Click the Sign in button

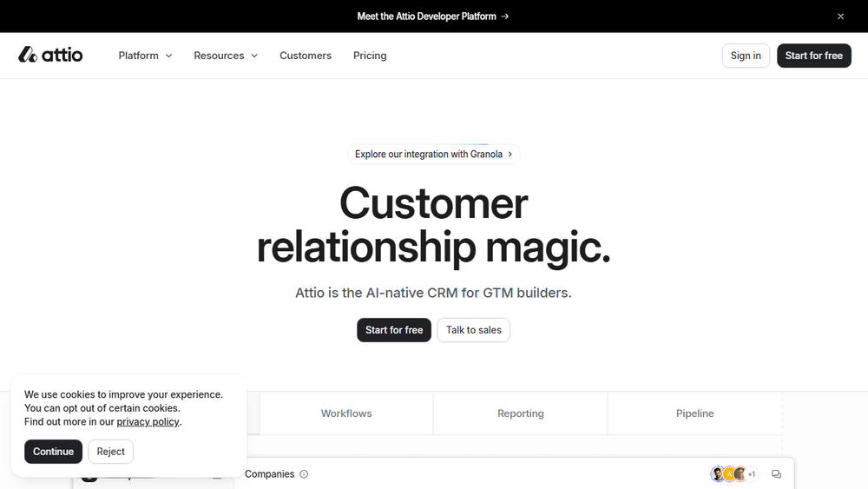coord(746,56)
